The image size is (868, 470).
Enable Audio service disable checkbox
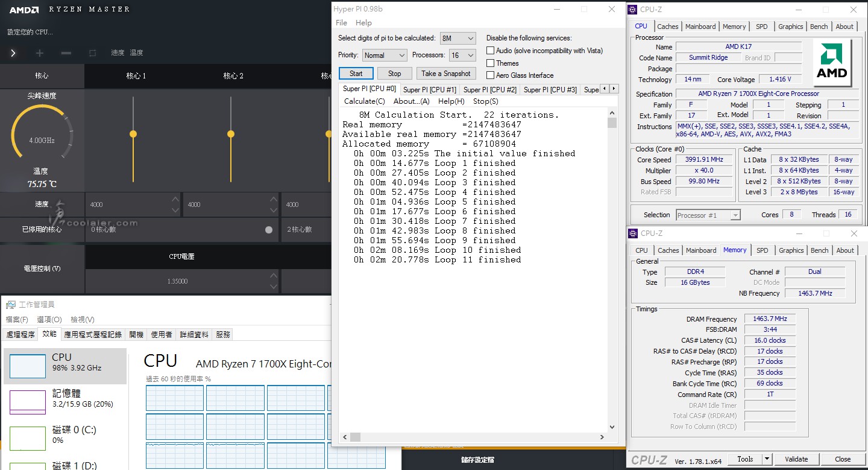pyautogui.click(x=490, y=51)
